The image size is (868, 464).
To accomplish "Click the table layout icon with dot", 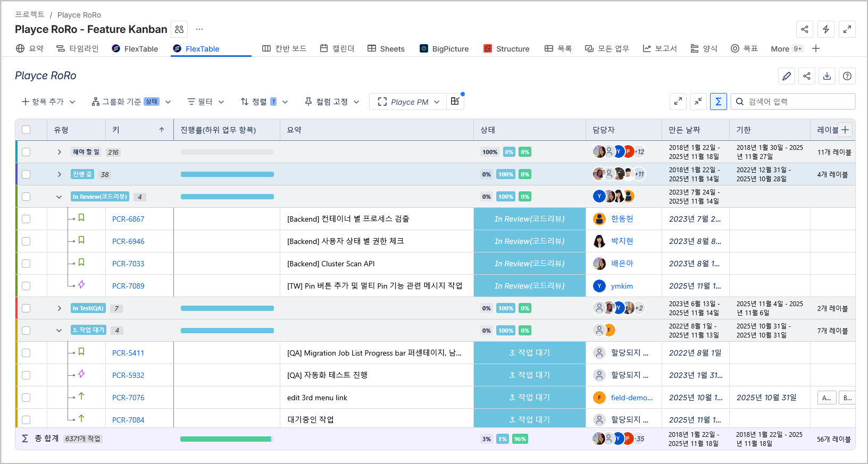I will click(x=455, y=102).
